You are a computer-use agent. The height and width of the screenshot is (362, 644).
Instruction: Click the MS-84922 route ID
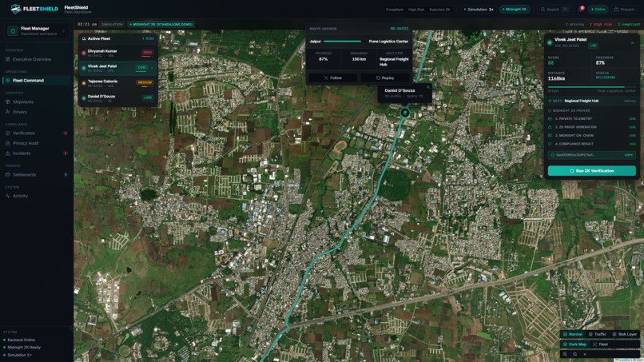(400, 29)
